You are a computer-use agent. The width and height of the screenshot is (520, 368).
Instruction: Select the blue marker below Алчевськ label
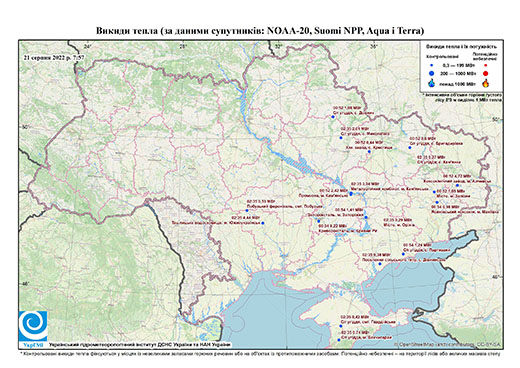tap(457, 185)
